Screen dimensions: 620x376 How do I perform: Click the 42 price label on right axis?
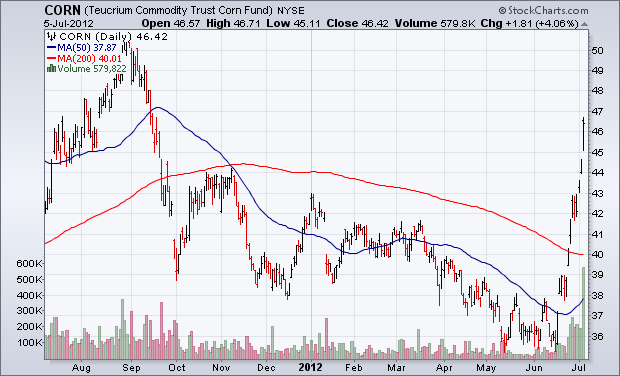click(x=597, y=214)
